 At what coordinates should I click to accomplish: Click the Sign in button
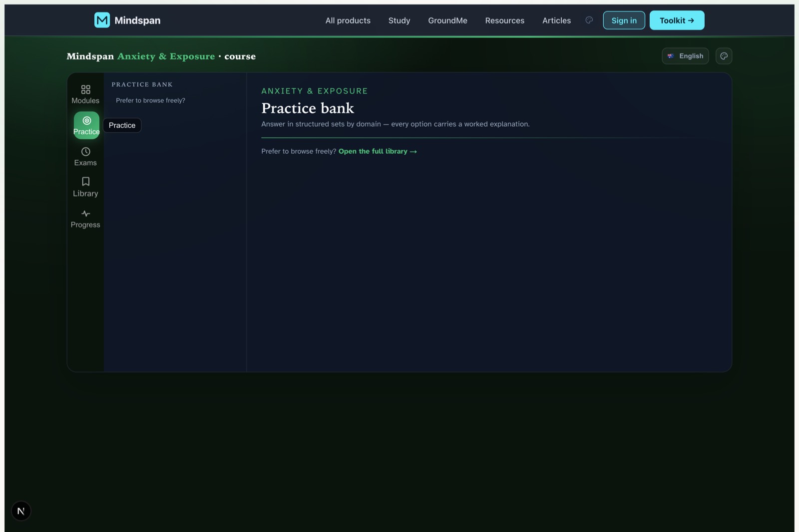tap(624, 20)
